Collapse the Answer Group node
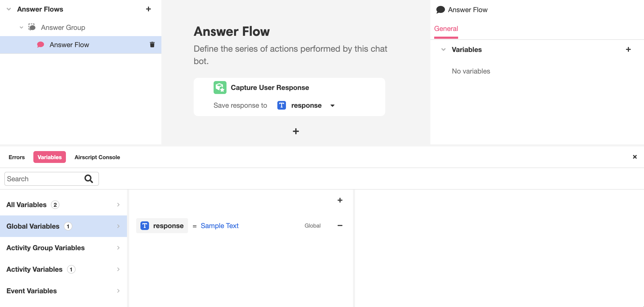 pos(22,27)
